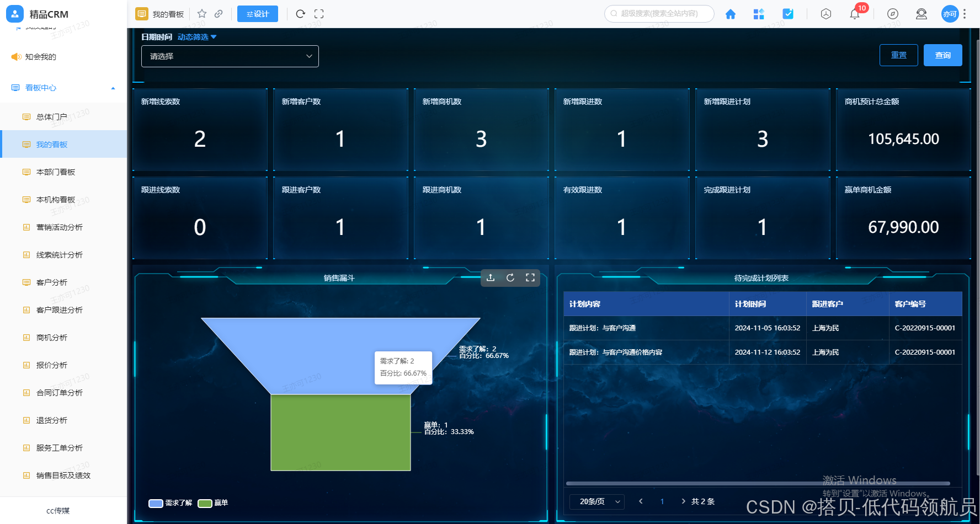Open 本机构看板 in the sidebar
The height and width of the screenshot is (524, 980).
click(63, 200)
